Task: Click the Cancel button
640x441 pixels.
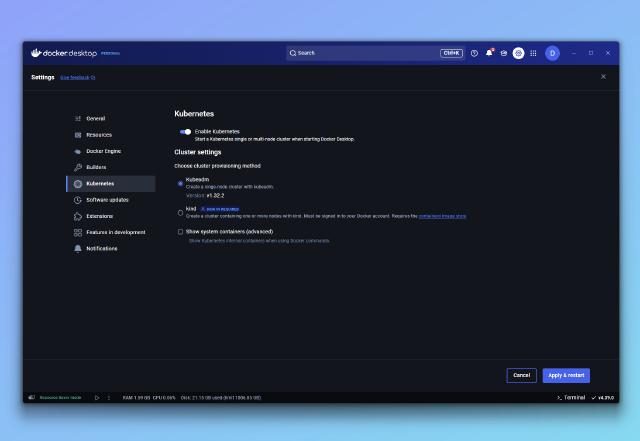Action: coord(522,375)
